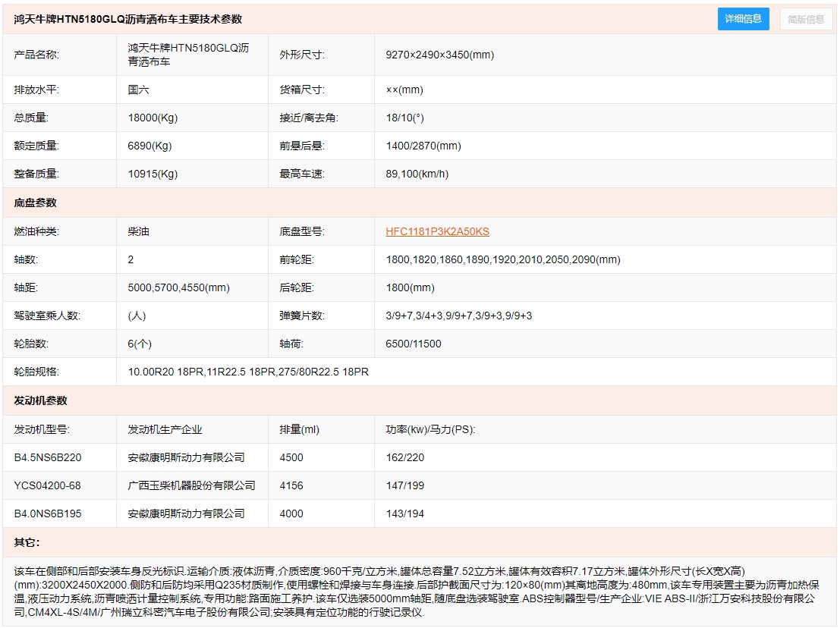The width and height of the screenshot is (840, 628).
Task: Select manufacturer 广西玉柴机器股份有限公司
Action: [x=191, y=485]
